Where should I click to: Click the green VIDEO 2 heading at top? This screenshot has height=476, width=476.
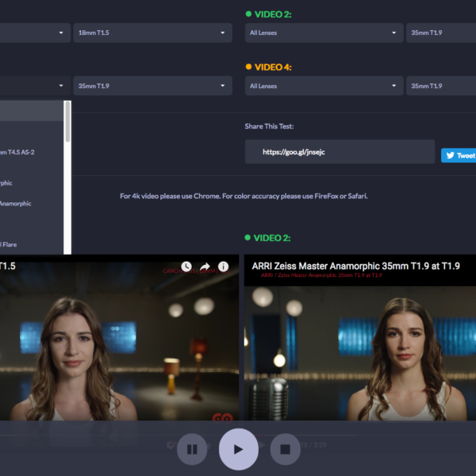pos(273,14)
